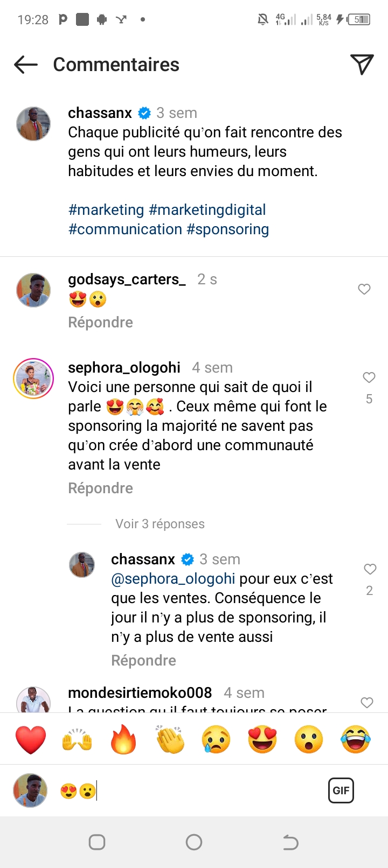Open the @sephora_ologohi mention link

pyautogui.click(x=173, y=579)
